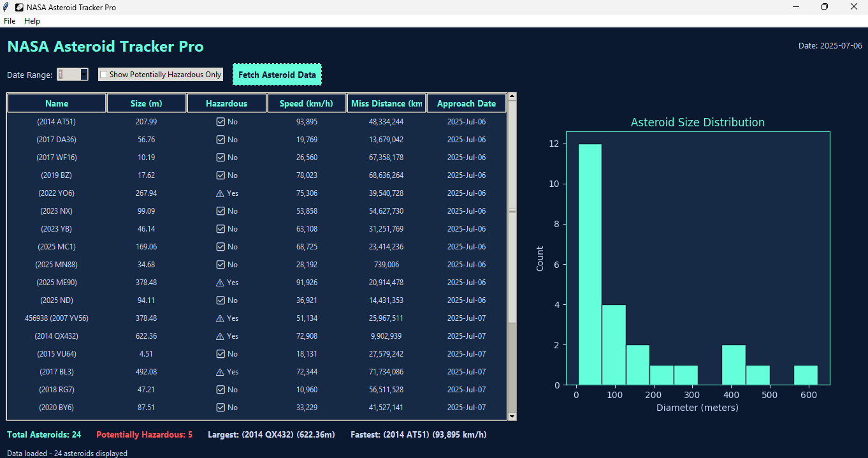The width and height of the screenshot is (868, 458).
Task: Click the (2025 MN88) name cell
Action: click(57, 265)
